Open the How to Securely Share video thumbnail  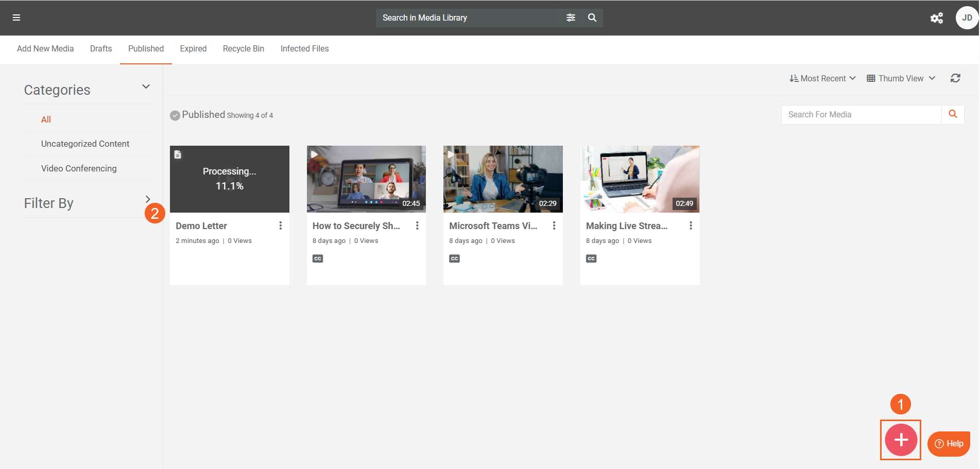pos(366,179)
